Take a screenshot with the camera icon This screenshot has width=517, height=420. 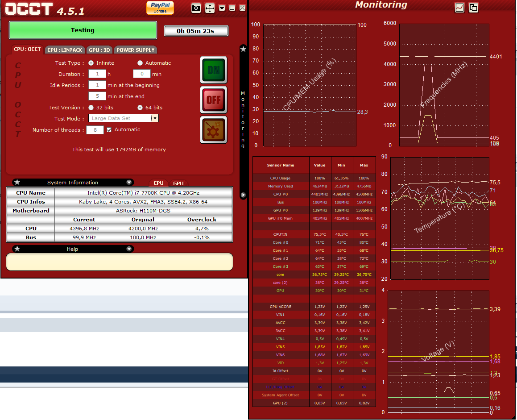pos(196,8)
